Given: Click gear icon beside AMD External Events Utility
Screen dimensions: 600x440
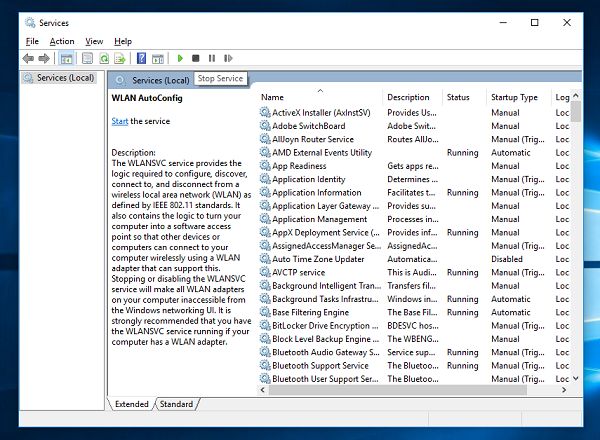Looking at the screenshot, I should click(x=265, y=152).
